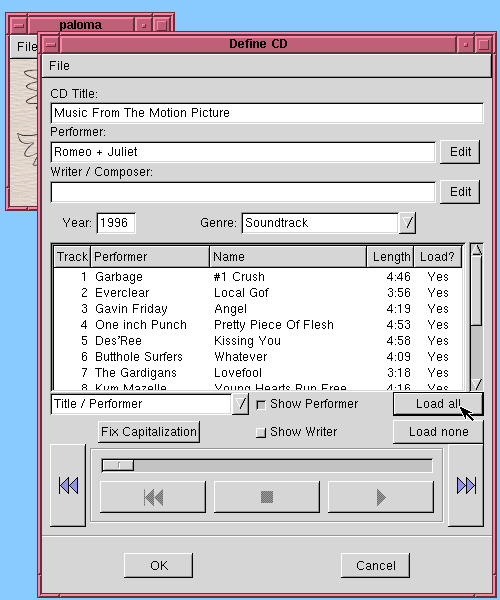Maximize the paloma window
The width and height of the screenshot is (500, 600).
coord(161,25)
